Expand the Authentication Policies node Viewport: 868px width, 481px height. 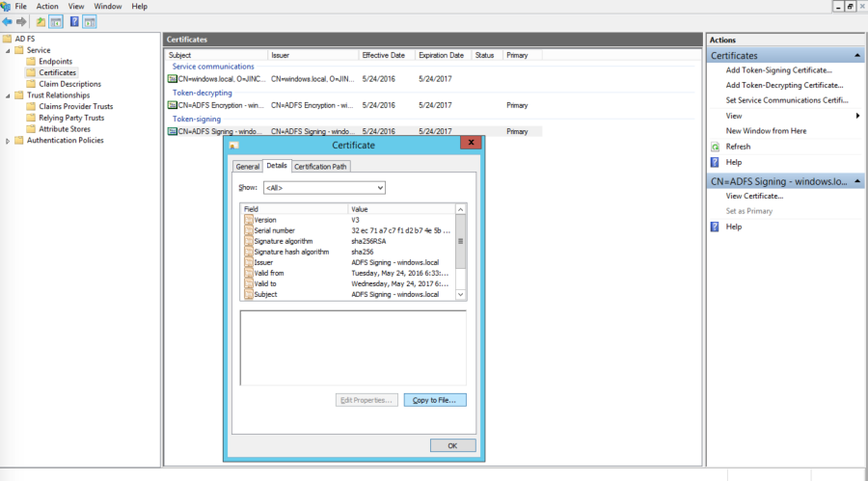(x=9, y=141)
